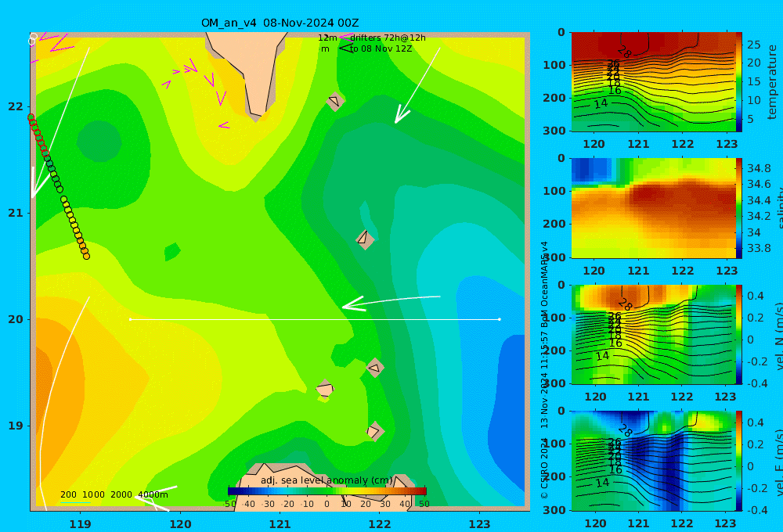Click latitude label 22 on the main map
Viewport: 783px width, 532px height.
[x=16, y=106]
